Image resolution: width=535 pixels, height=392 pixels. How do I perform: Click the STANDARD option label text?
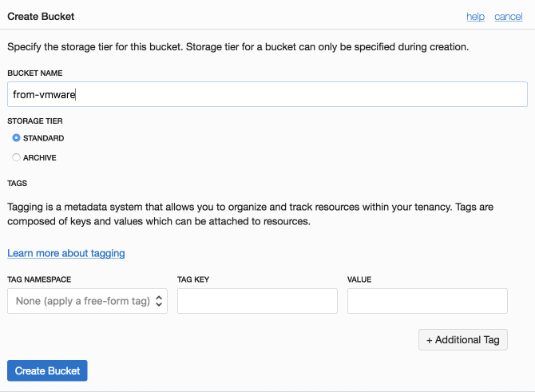pos(43,138)
